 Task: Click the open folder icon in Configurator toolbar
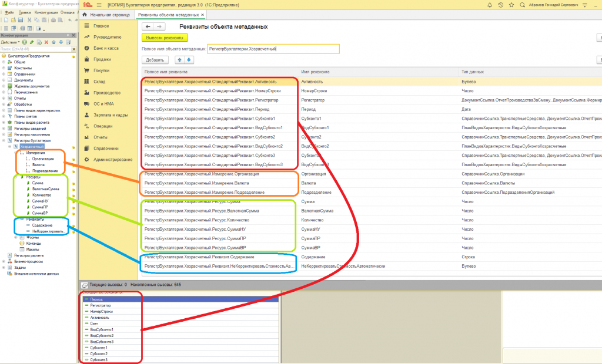pyautogui.click(x=14, y=20)
